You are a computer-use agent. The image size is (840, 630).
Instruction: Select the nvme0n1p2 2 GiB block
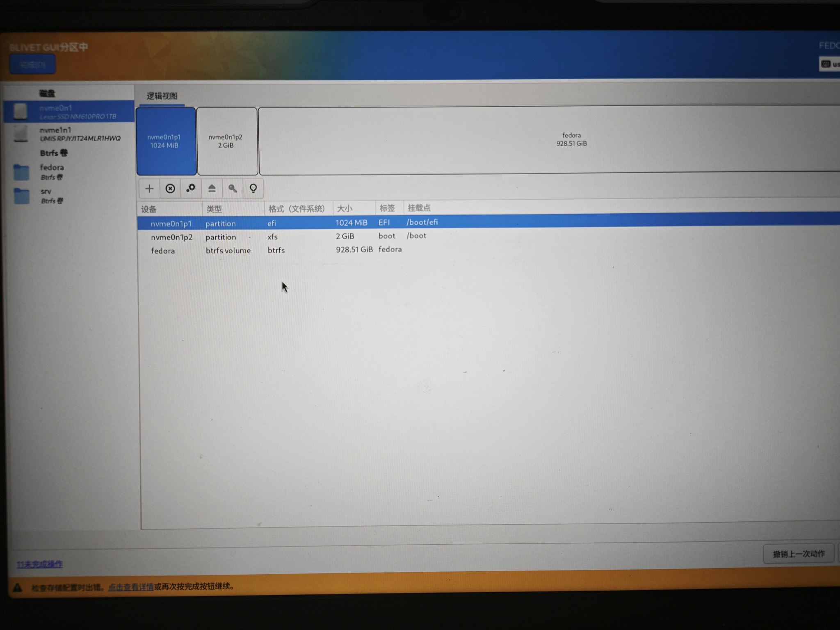227,141
